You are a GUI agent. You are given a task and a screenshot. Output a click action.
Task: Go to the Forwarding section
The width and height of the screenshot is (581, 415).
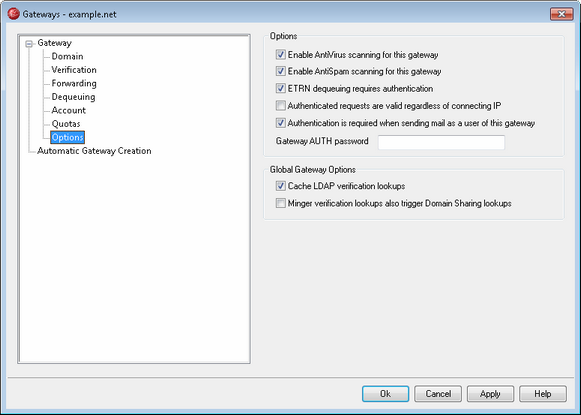click(x=74, y=83)
